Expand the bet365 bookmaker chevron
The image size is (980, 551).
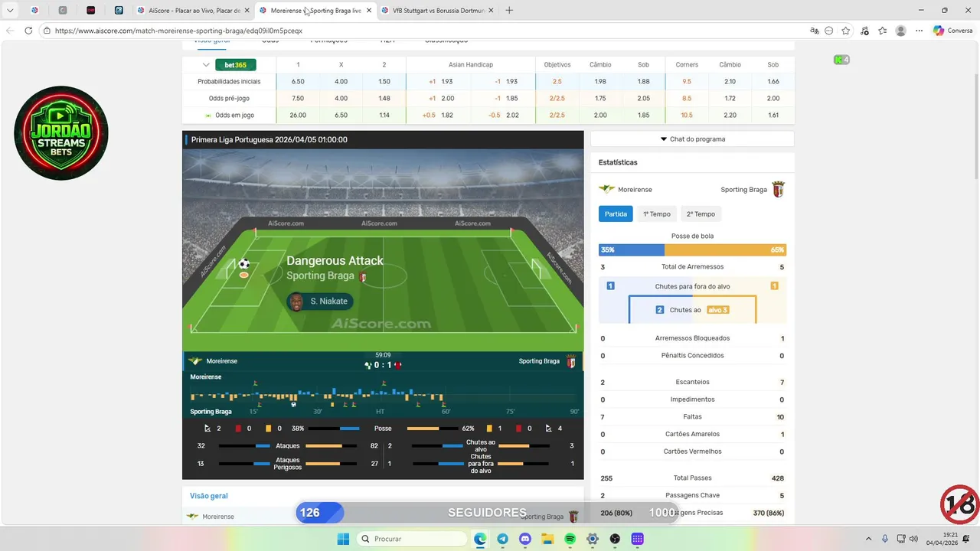coord(206,65)
